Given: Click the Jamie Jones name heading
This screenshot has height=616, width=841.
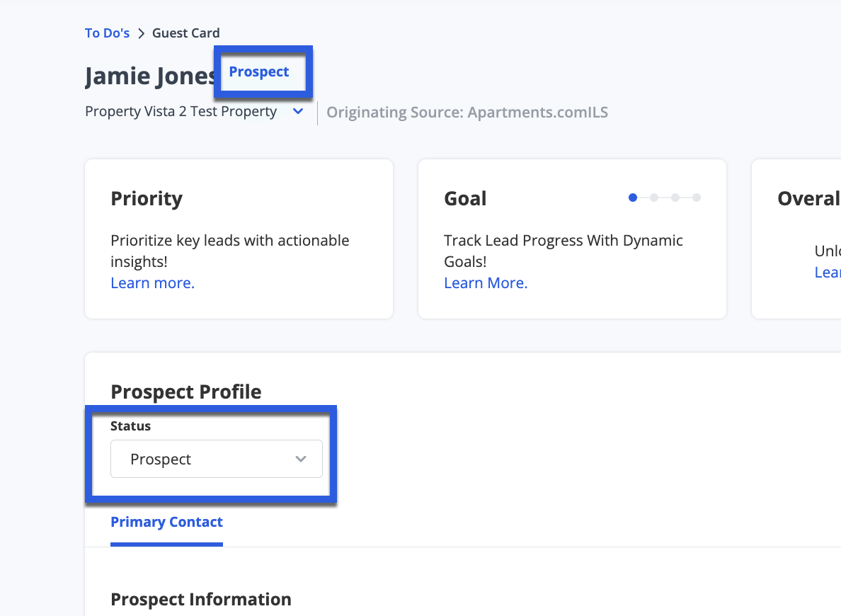Looking at the screenshot, I should pyautogui.click(x=149, y=76).
